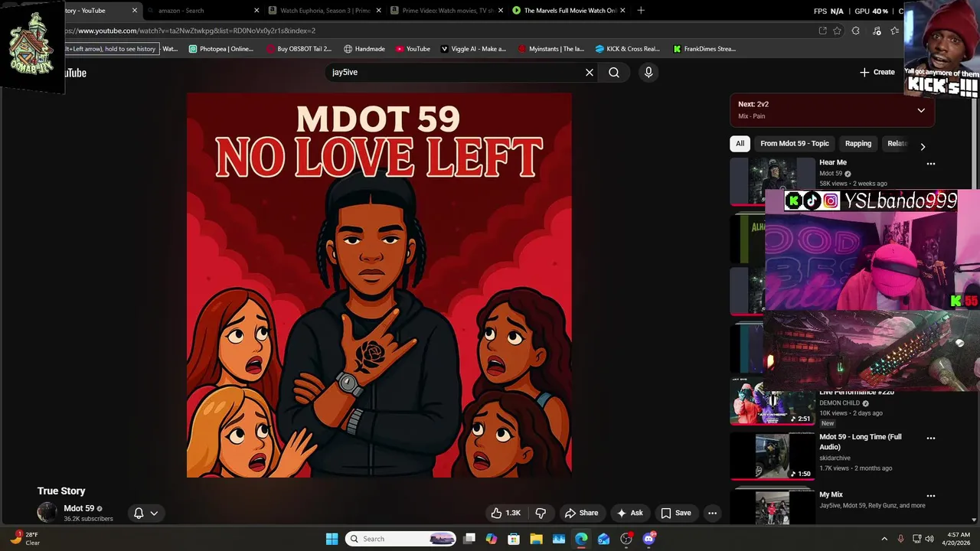Click the No Love Left album art player
980x551 pixels.
click(x=379, y=285)
